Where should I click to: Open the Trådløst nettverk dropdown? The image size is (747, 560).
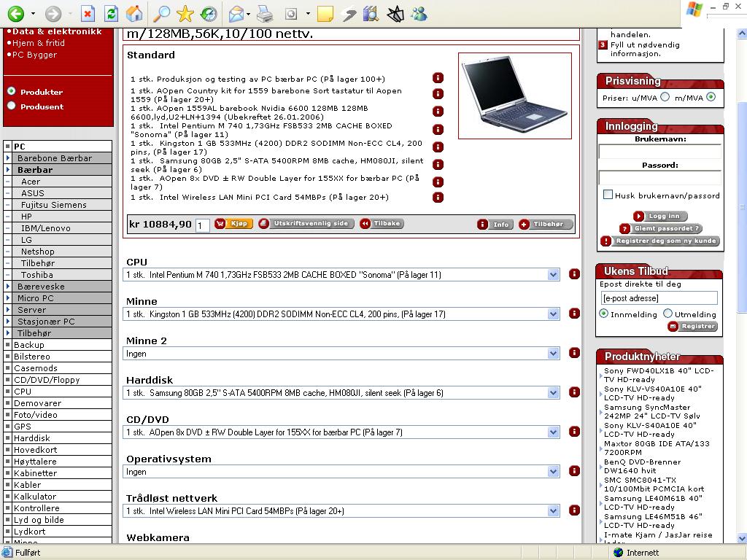tap(341, 511)
